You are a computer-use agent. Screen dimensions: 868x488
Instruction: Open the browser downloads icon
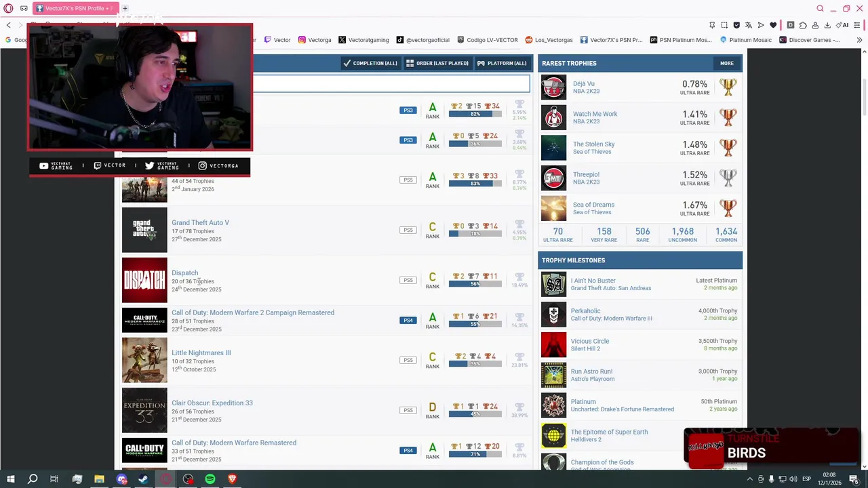pyautogui.click(x=827, y=25)
